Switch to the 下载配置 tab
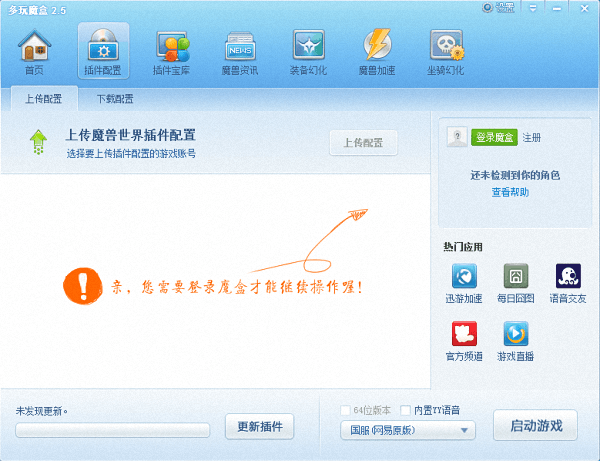This screenshot has height=461, width=600. [x=115, y=99]
